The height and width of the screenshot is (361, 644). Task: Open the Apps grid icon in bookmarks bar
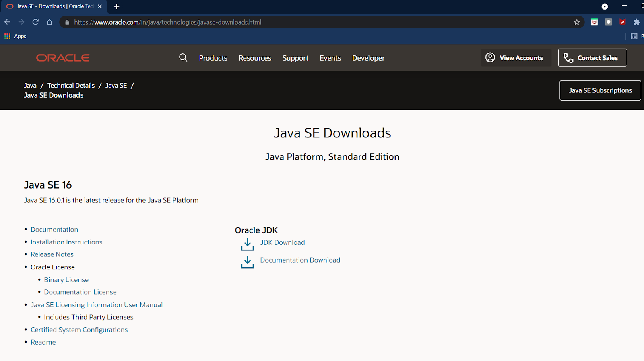[x=7, y=36]
